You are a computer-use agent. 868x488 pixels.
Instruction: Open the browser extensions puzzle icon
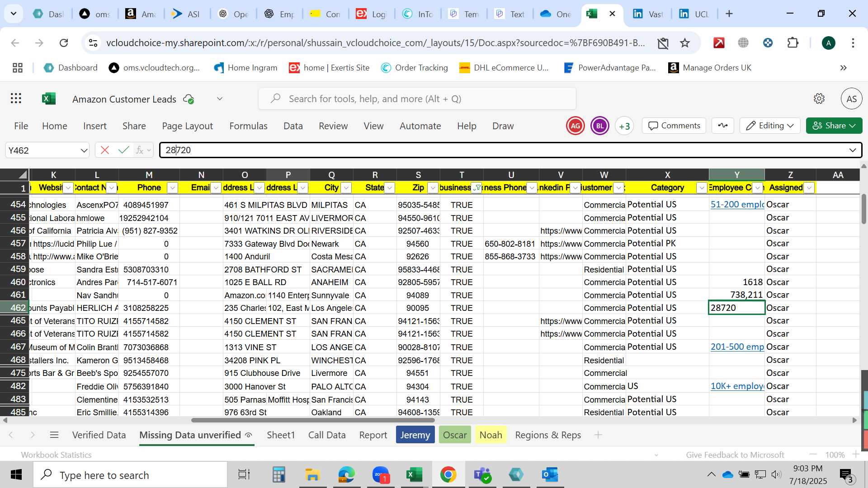point(793,43)
